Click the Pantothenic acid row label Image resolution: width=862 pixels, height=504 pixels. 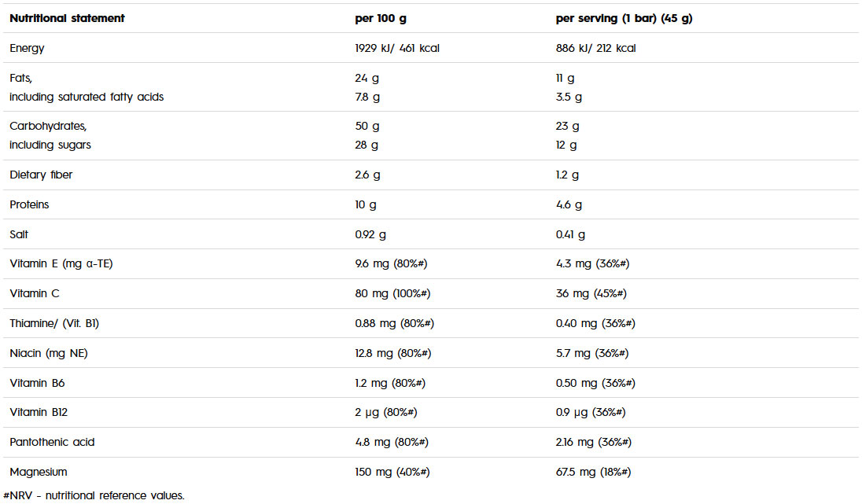[52, 442]
